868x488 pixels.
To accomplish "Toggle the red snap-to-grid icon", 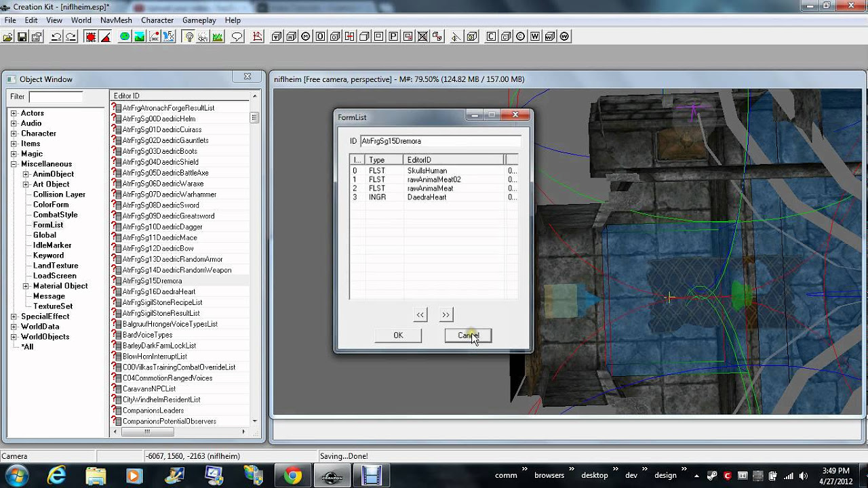I will 91,37.
